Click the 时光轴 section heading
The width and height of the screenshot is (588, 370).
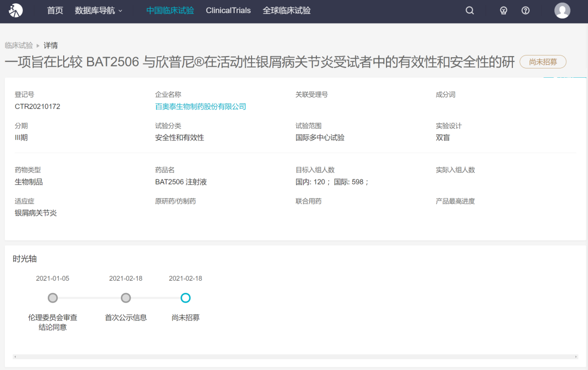(24, 258)
